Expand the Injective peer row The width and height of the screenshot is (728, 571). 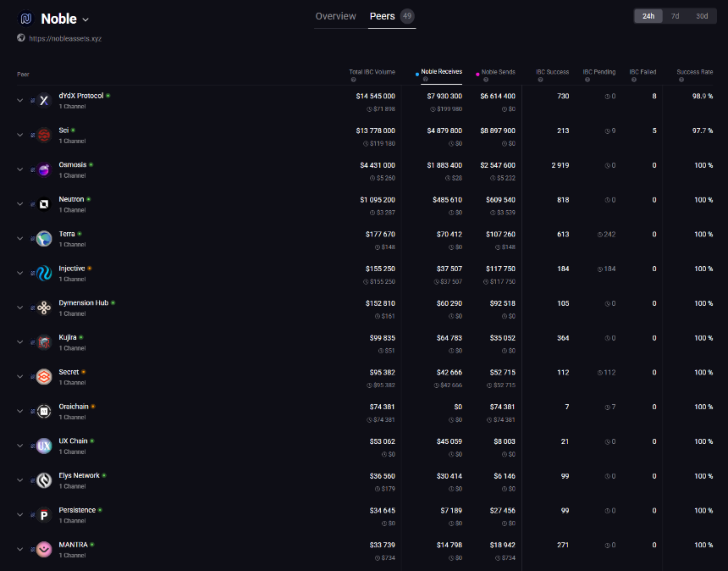point(20,273)
